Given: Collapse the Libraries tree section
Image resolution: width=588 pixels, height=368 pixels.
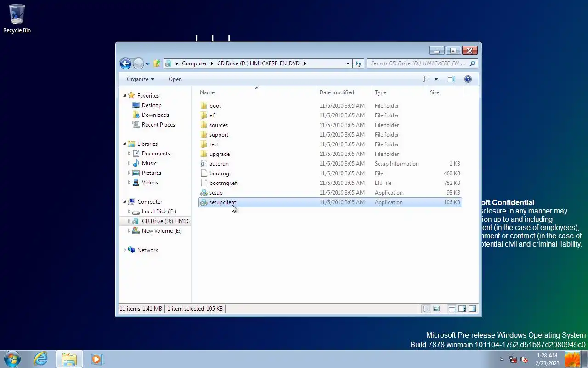Looking at the screenshot, I should coord(124,144).
